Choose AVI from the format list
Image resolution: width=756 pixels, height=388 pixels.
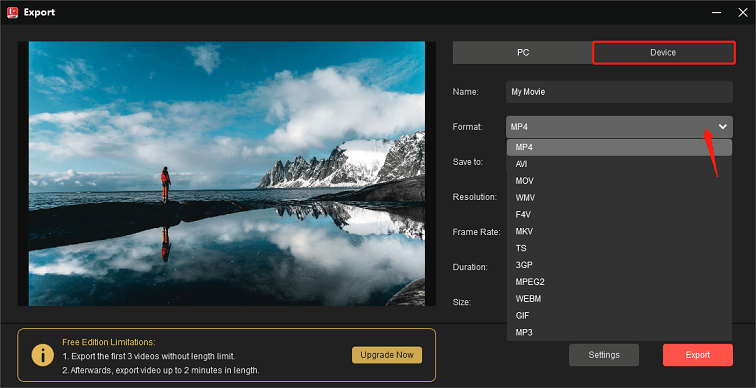(x=619, y=164)
